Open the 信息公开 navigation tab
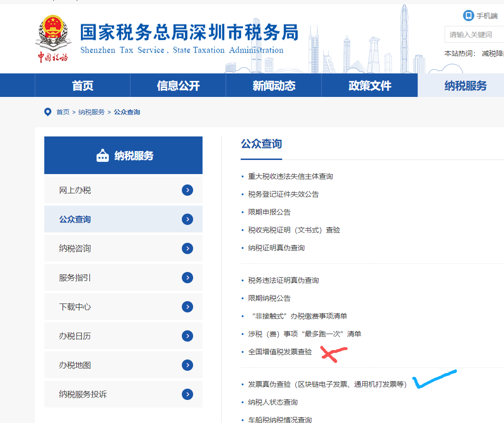 [178, 86]
